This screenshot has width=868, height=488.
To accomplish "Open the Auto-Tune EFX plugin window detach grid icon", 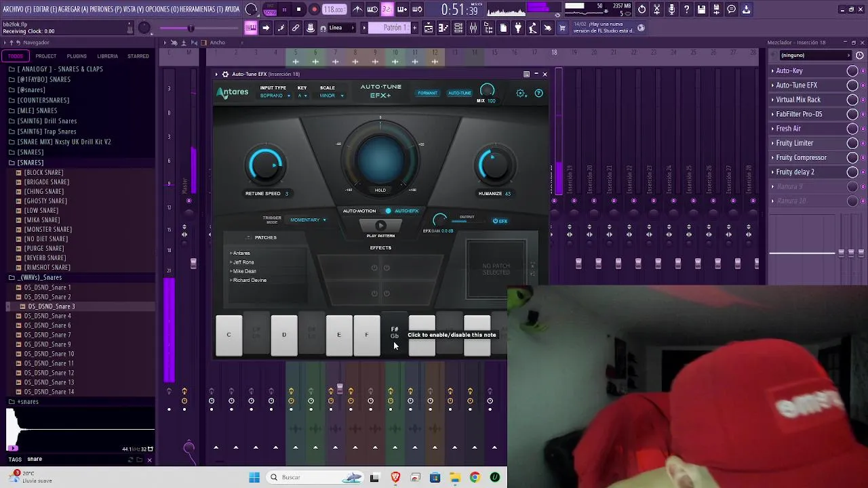I will (526, 74).
